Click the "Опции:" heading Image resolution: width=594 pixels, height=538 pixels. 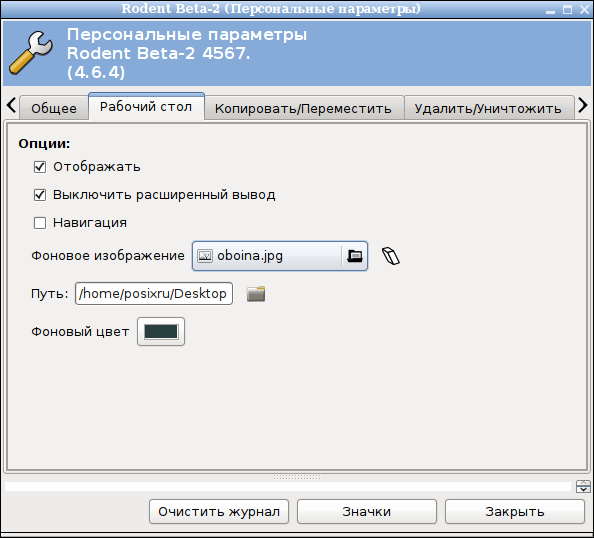click(x=44, y=144)
